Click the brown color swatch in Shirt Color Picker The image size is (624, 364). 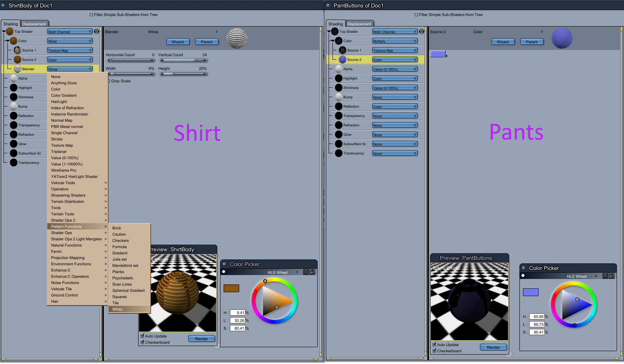click(231, 288)
